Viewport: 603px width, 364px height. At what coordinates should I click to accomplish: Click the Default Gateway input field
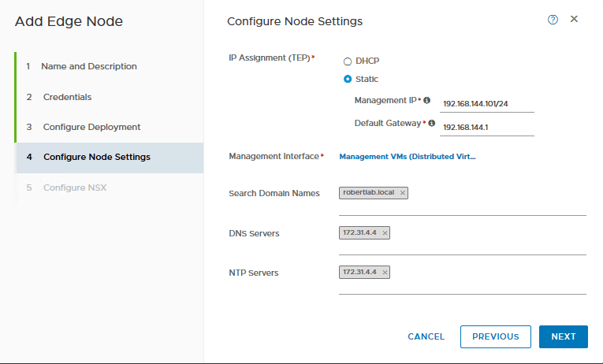tap(486, 126)
